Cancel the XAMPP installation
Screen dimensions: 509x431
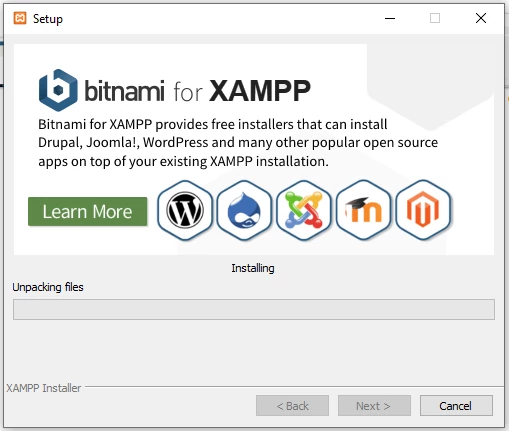(x=456, y=406)
